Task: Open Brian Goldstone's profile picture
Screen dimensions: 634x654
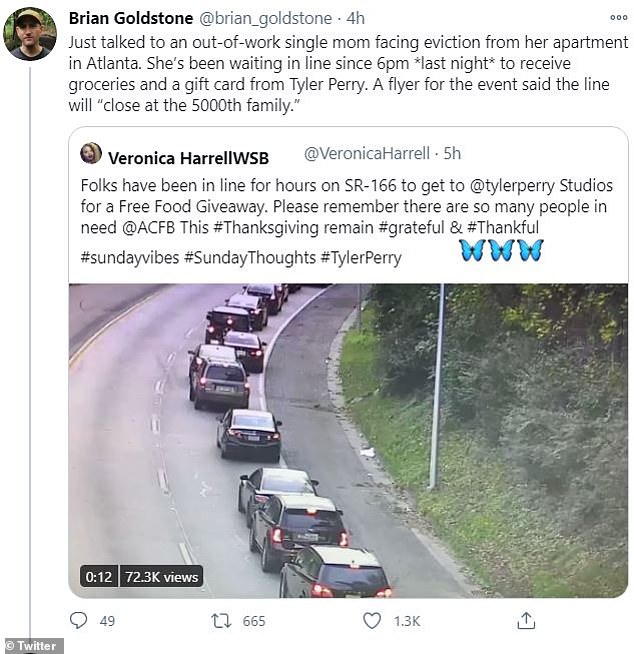Action: (x=30, y=34)
